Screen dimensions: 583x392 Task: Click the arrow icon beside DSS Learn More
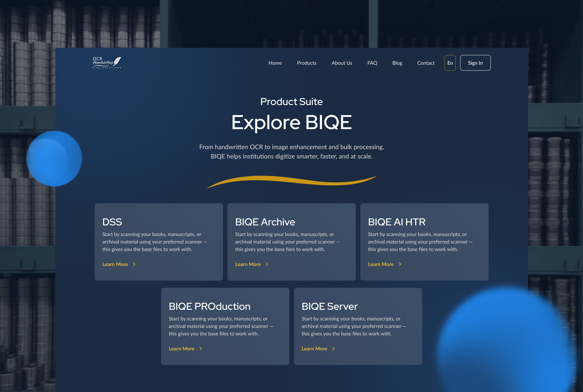[134, 264]
